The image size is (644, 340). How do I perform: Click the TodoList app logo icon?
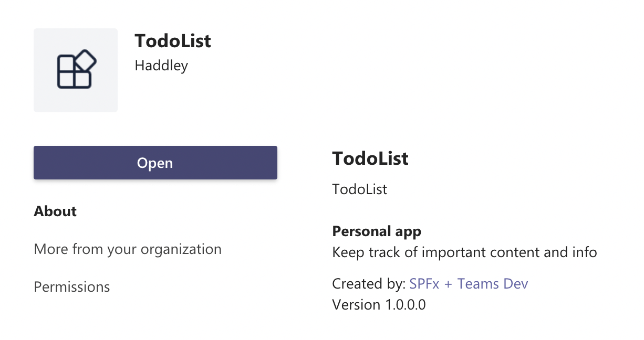click(x=76, y=71)
